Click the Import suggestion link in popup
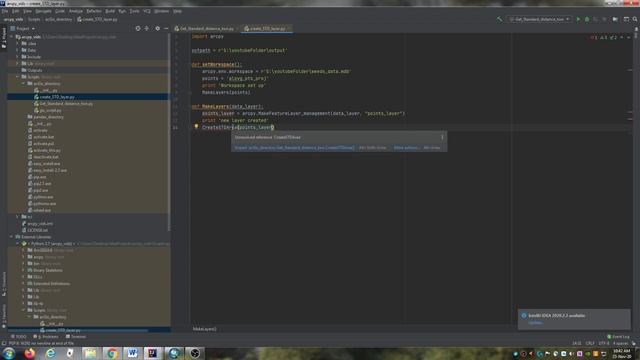The width and height of the screenshot is (640, 360). 294,148
